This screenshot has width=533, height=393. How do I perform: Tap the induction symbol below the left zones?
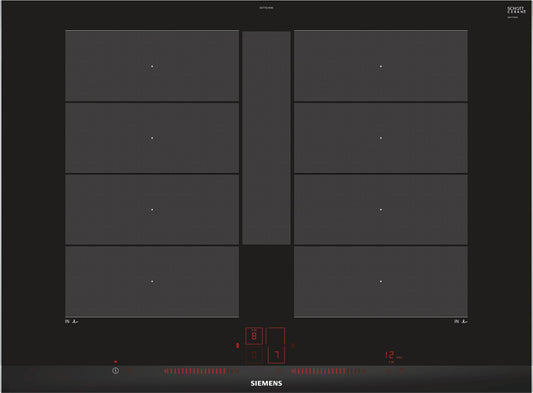point(72,321)
